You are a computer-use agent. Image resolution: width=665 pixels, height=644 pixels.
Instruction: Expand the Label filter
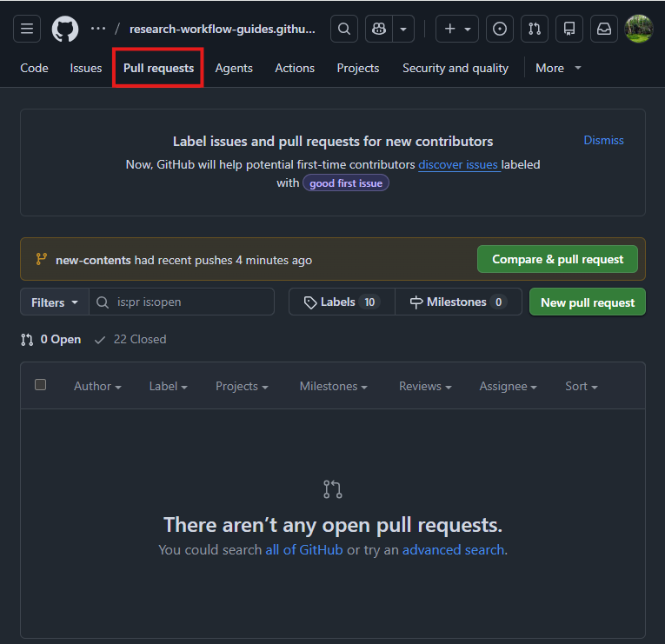click(168, 386)
